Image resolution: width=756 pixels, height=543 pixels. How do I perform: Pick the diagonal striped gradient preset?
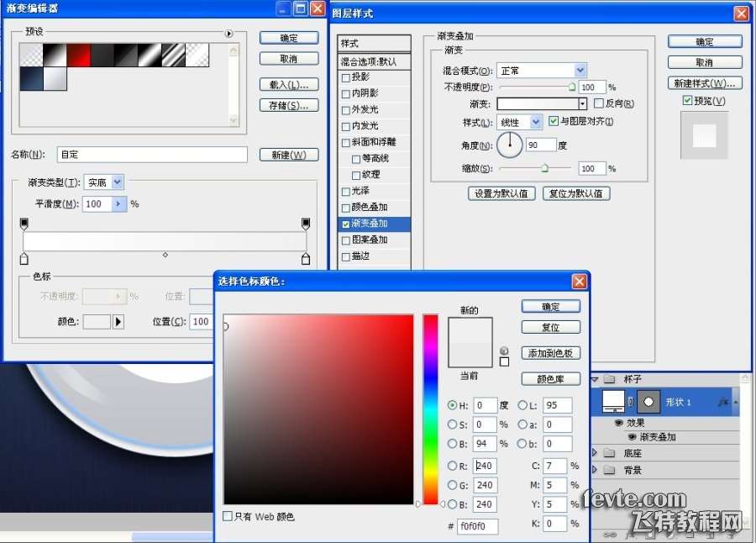[174, 55]
